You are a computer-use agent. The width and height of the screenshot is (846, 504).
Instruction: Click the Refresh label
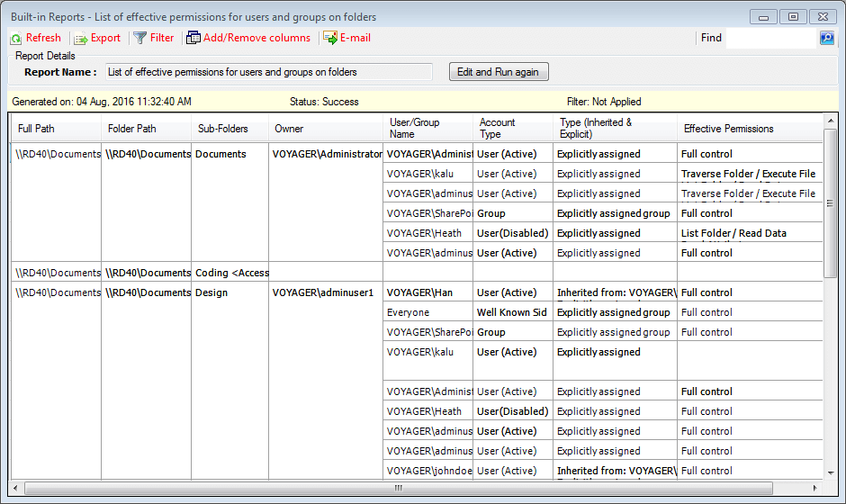tap(43, 38)
